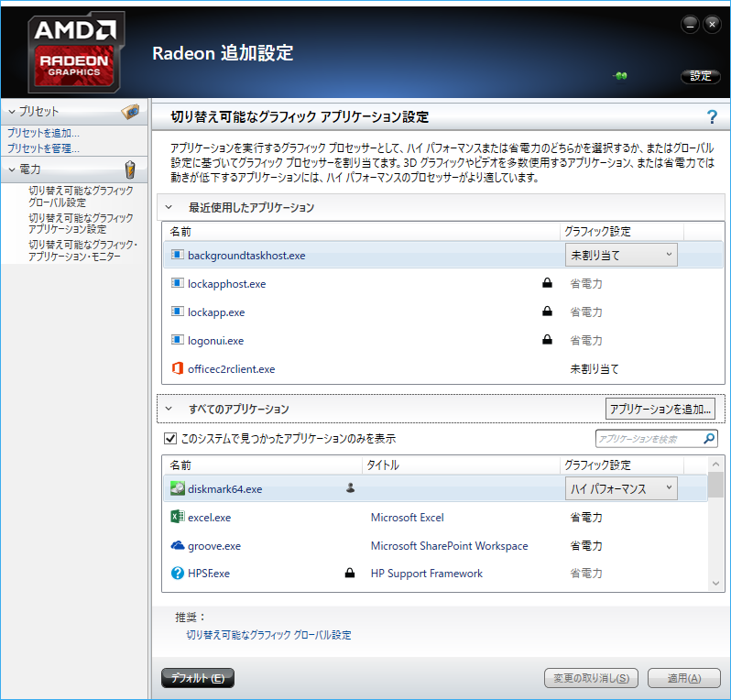Toggle show only applications found on this system

(x=170, y=438)
